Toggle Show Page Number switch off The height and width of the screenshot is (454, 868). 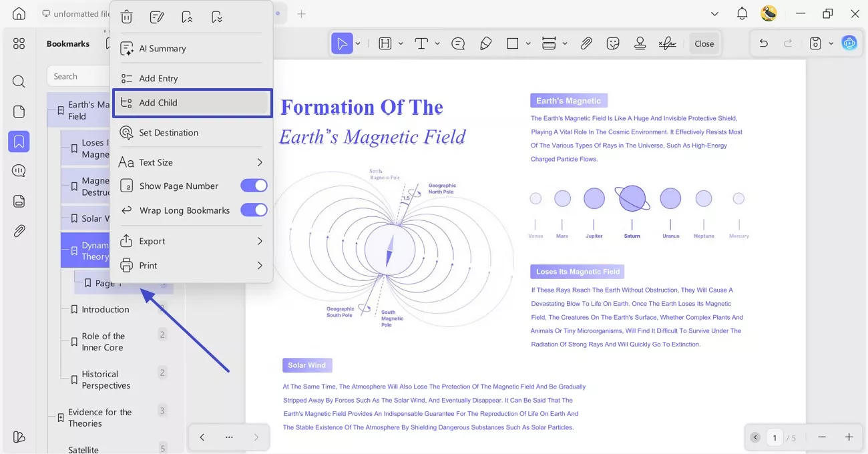point(254,186)
